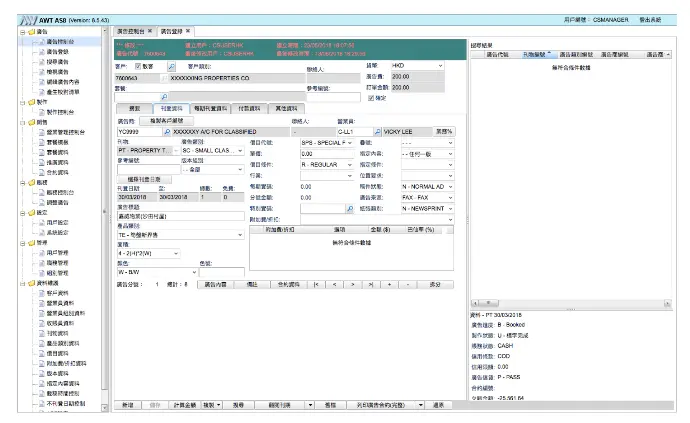Open salesperson lookup beside the C-LL1 field
Viewport: 690px width, 423px height.
coord(377,131)
